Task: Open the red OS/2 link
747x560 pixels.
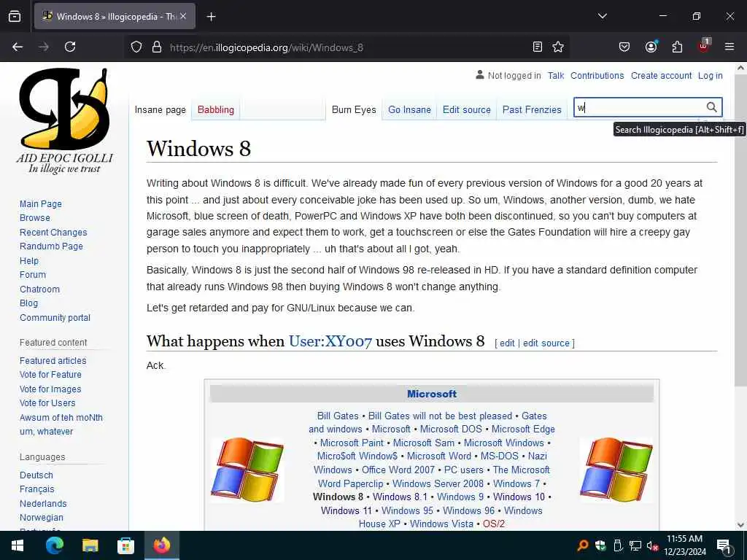Action: (x=494, y=524)
